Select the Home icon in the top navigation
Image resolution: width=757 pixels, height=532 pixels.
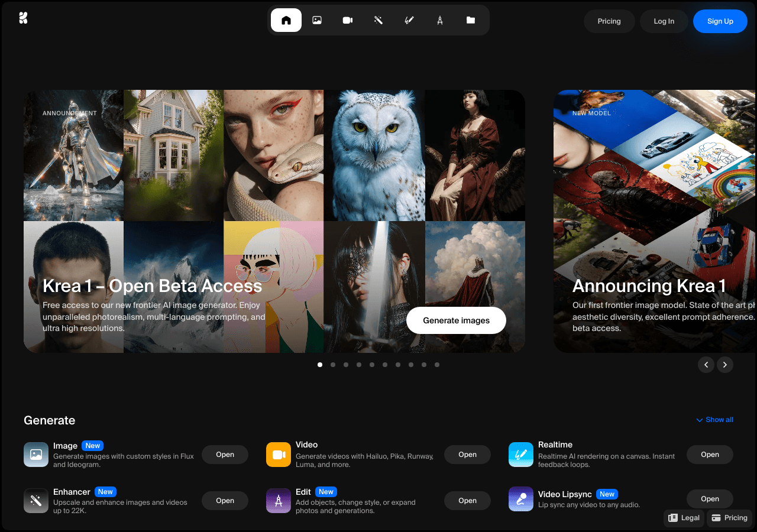pos(286,20)
